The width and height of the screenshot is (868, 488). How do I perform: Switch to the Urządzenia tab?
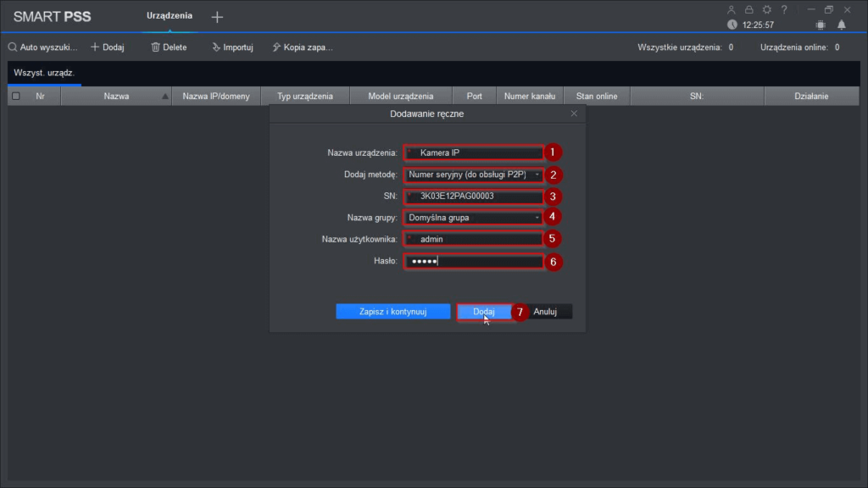(x=170, y=16)
